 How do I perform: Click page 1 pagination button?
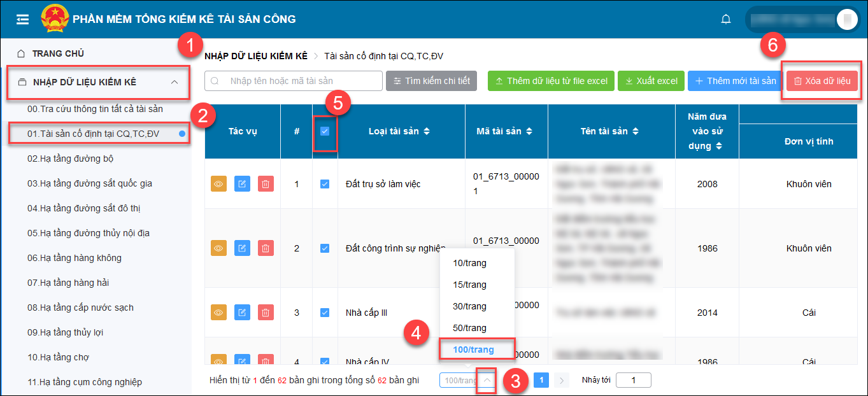click(x=541, y=380)
